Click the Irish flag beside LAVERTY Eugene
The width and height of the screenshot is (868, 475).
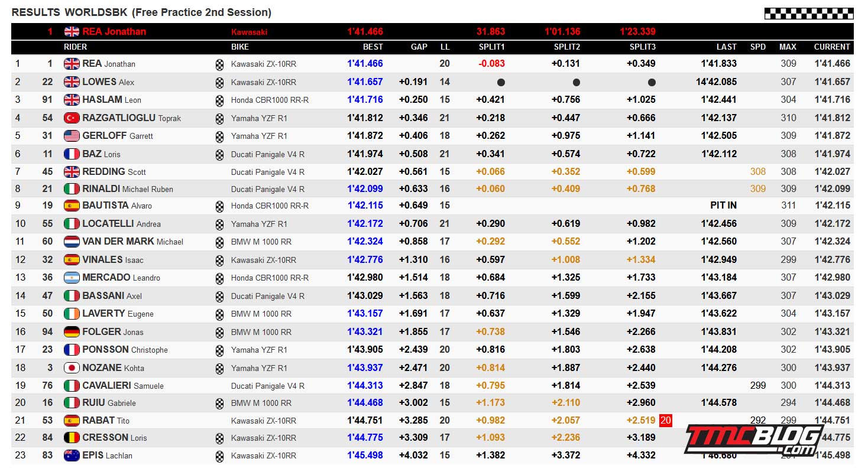72,314
